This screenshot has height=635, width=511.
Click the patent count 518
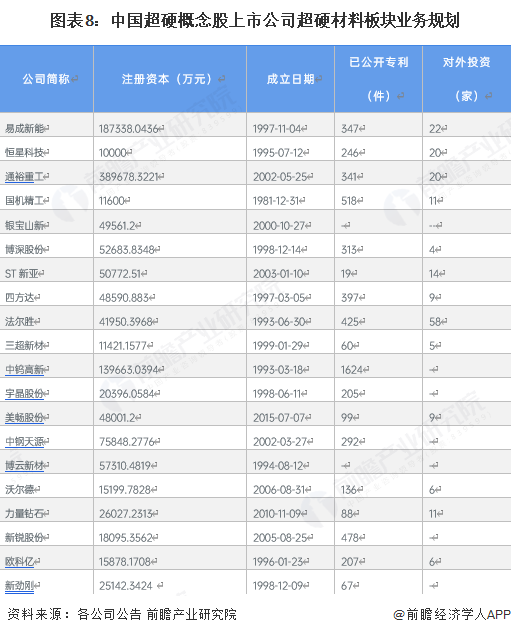[x=349, y=200]
